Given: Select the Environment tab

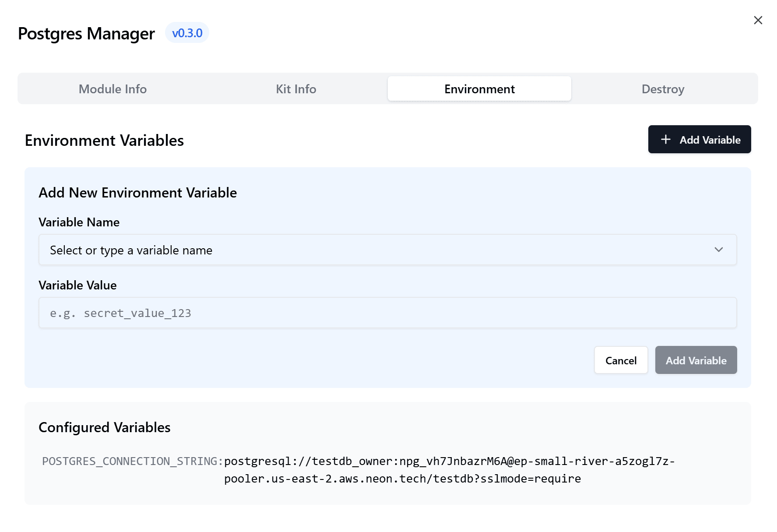Looking at the screenshot, I should [479, 89].
